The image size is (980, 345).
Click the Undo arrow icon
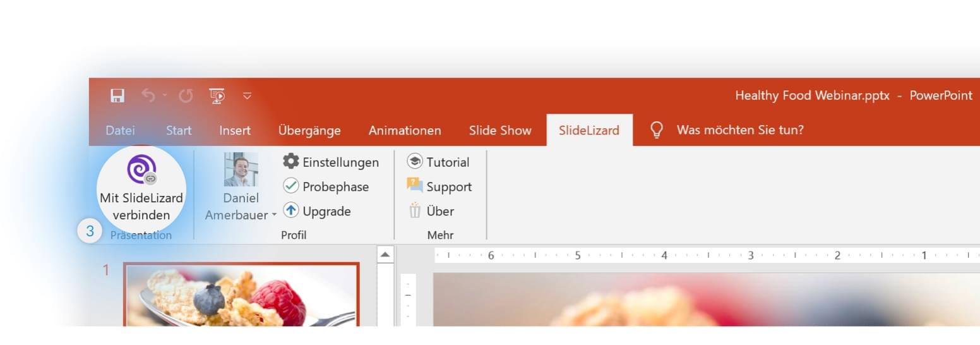point(148,95)
